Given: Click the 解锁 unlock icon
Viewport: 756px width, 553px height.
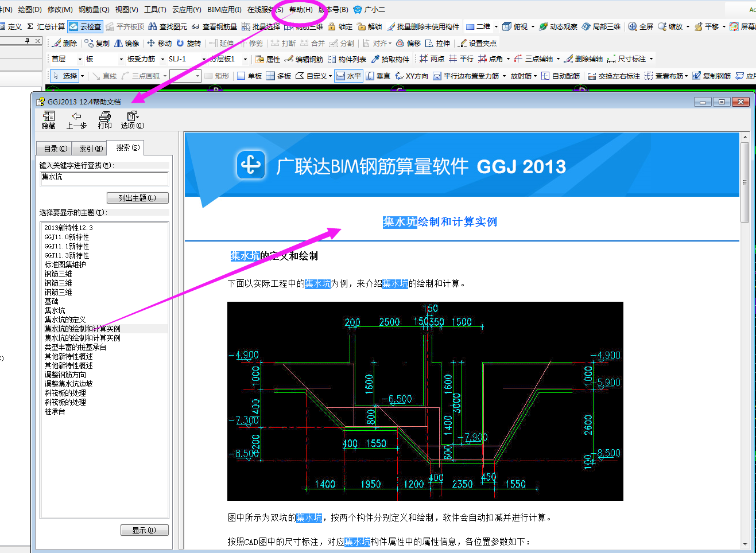Looking at the screenshot, I should click(x=361, y=26).
